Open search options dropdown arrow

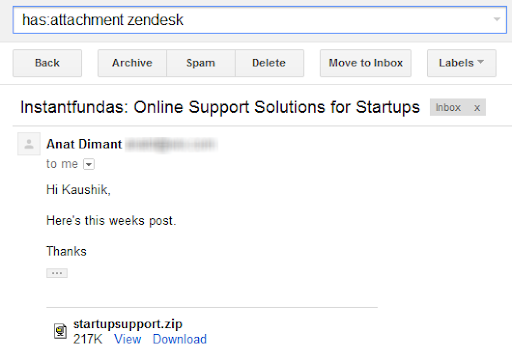(497, 19)
